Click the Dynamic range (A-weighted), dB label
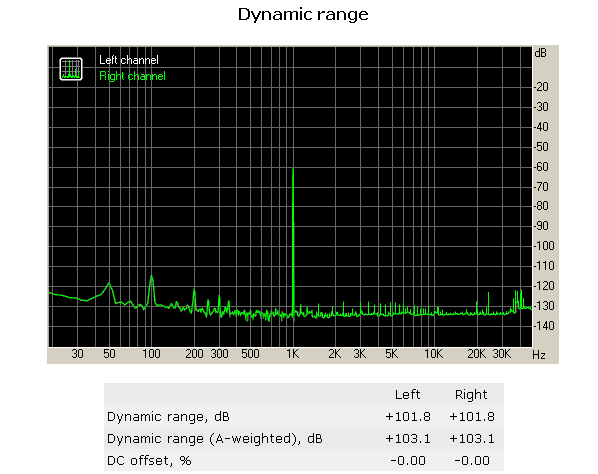Image resolution: width=598 pixels, height=474 pixels. [215, 439]
